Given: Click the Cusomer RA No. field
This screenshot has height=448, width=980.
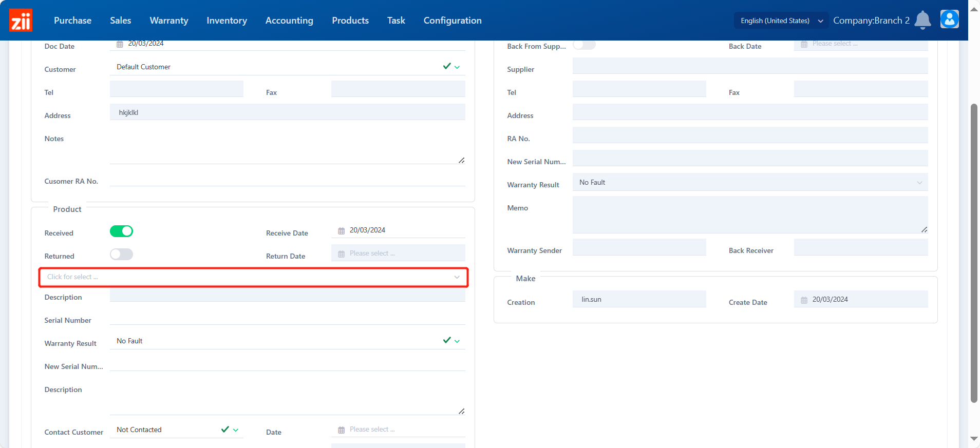Looking at the screenshot, I should (x=288, y=179).
